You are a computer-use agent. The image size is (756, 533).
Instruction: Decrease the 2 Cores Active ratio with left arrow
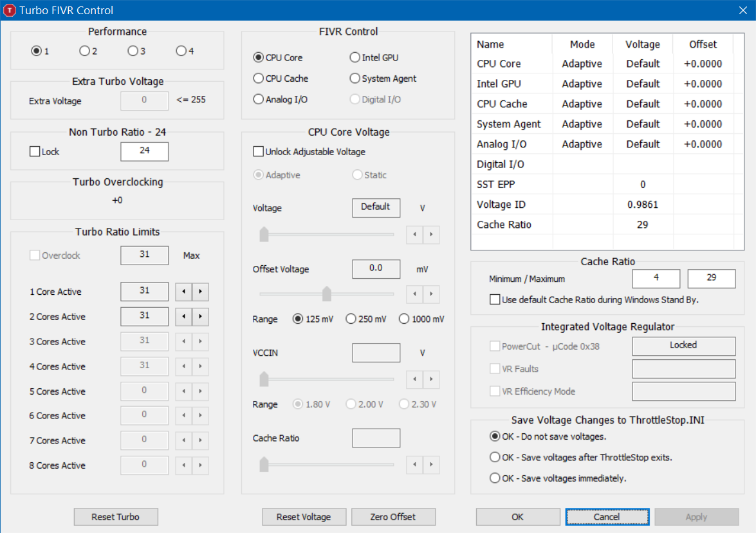[x=184, y=317]
